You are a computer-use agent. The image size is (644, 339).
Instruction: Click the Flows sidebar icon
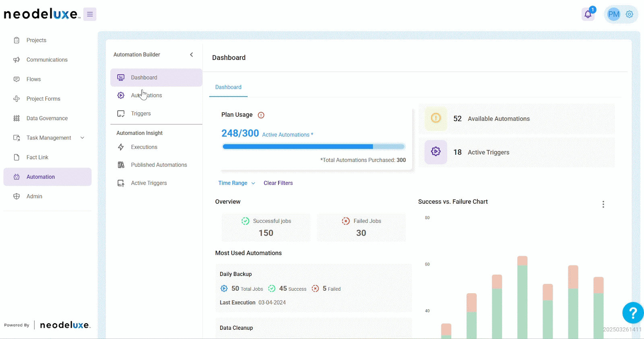tap(17, 79)
